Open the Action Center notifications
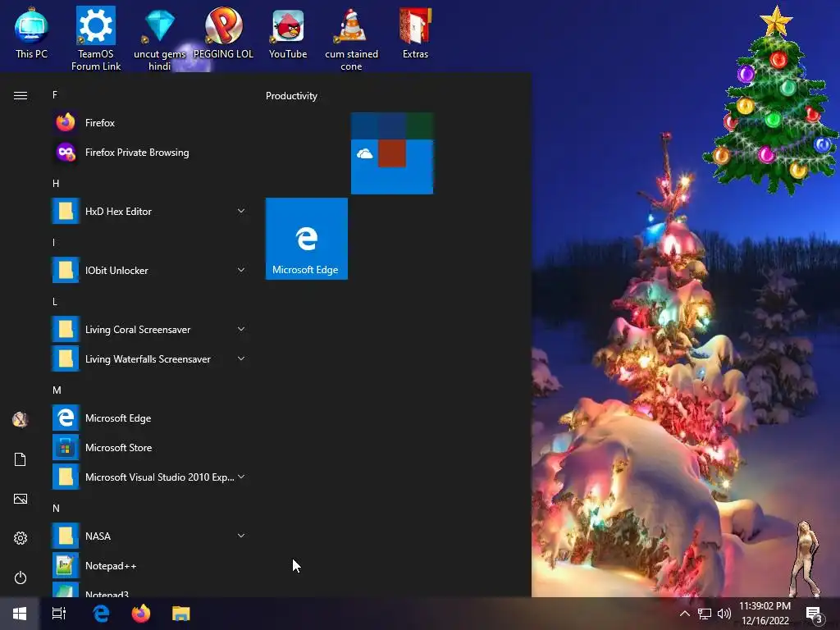 815,614
